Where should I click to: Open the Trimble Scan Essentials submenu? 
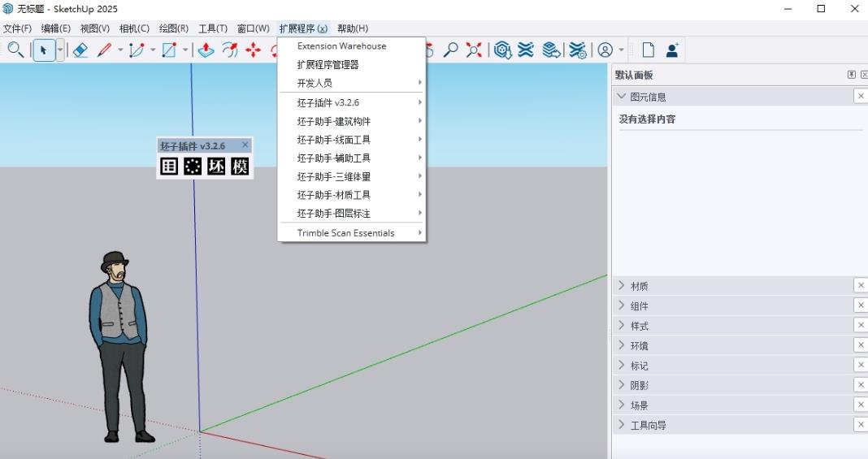(352, 233)
